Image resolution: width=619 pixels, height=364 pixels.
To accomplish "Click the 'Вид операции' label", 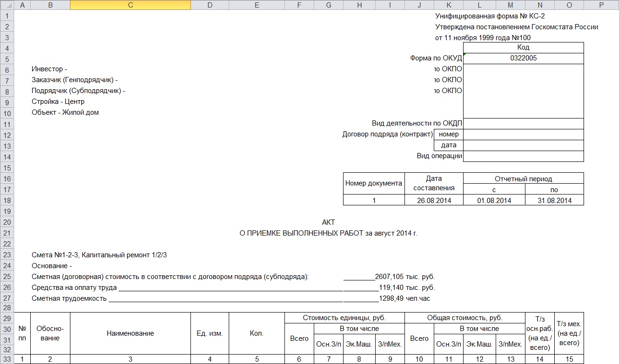I will [439, 156].
